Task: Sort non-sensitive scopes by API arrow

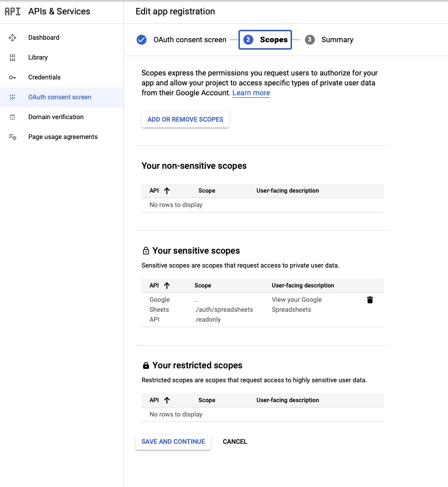Action: [167, 191]
